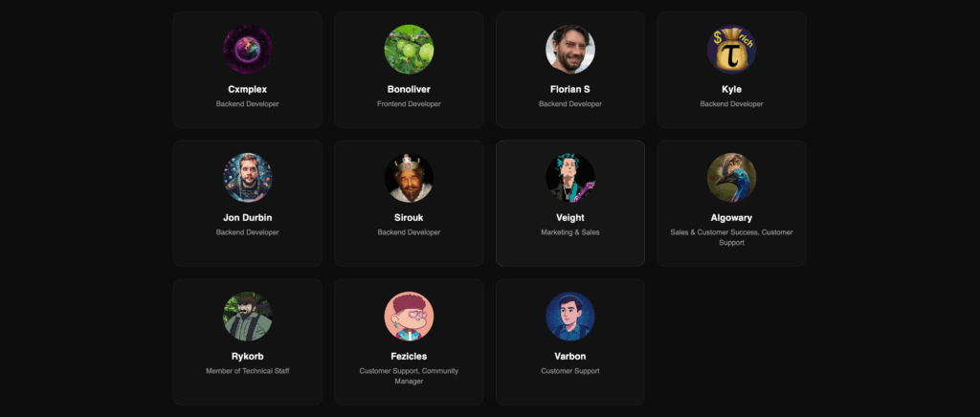Click Kyle's Backend Developer role text
This screenshot has width=980, height=417.
click(731, 103)
